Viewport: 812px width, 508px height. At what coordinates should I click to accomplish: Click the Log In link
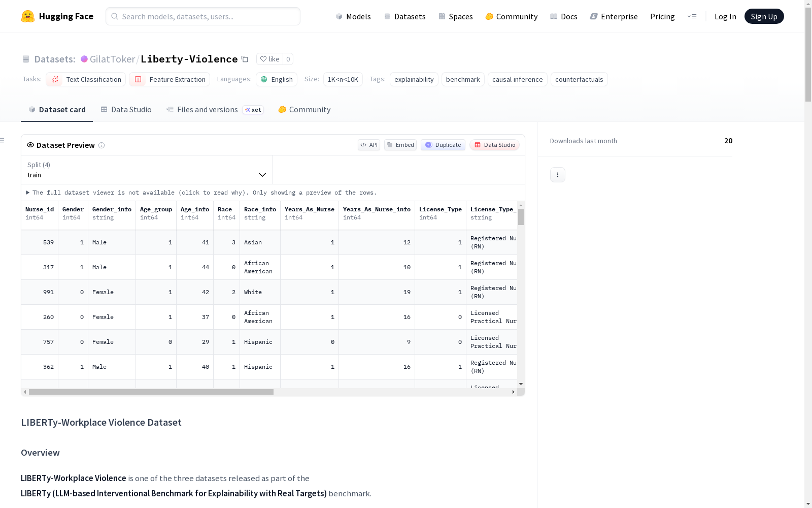tap(725, 16)
